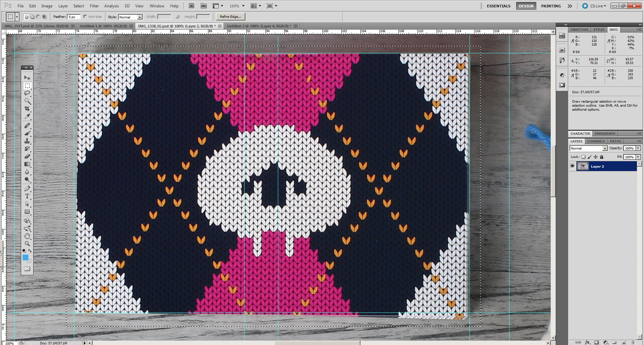Select the Horizontal Type tool
Screen dimensions: 644x345
(27, 196)
